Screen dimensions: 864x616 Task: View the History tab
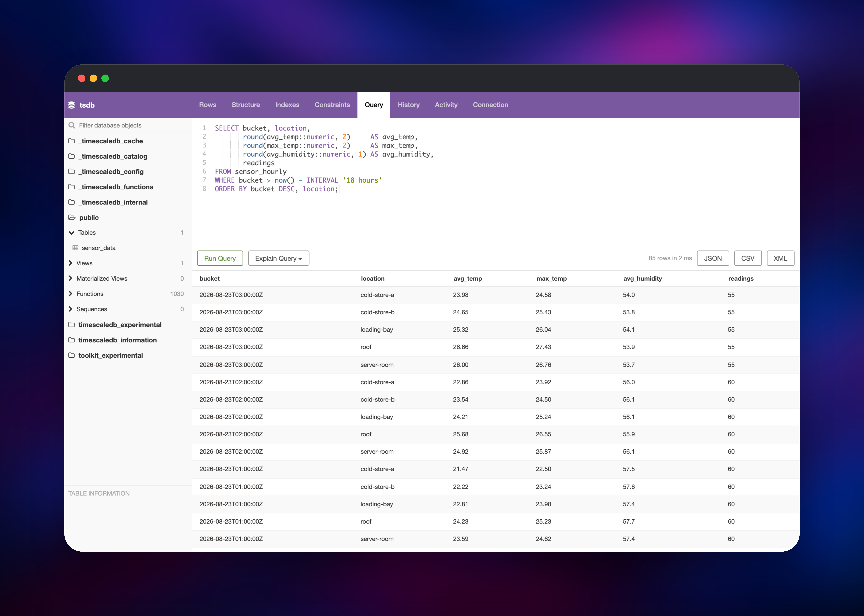pyautogui.click(x=409, y=105)
